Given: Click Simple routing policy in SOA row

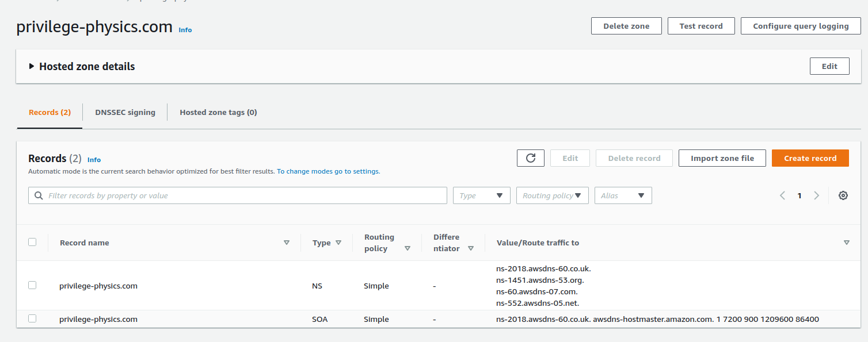Looking at the screenshot, I should [x=376, y=319].
